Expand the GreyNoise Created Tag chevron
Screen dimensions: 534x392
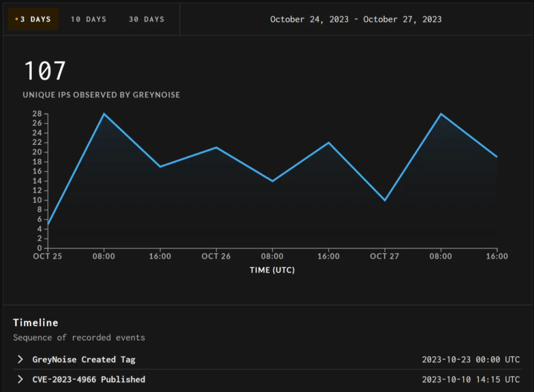point(20,360)
